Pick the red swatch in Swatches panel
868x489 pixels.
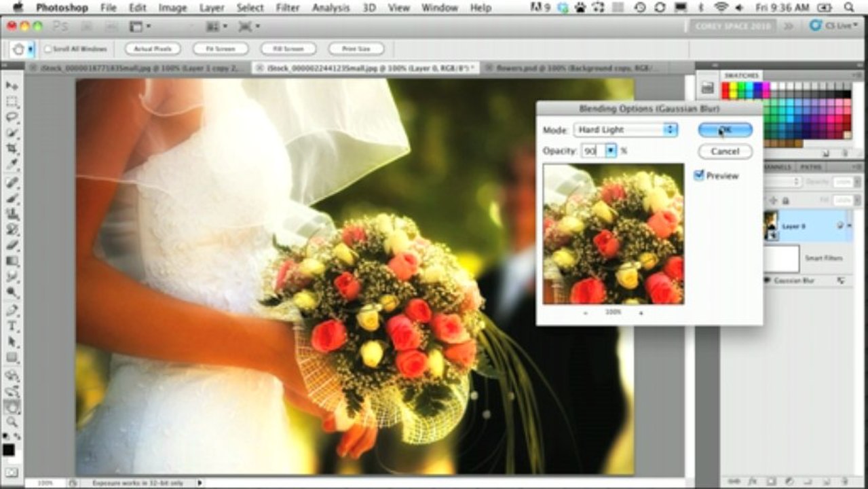(x=725, y=87)
